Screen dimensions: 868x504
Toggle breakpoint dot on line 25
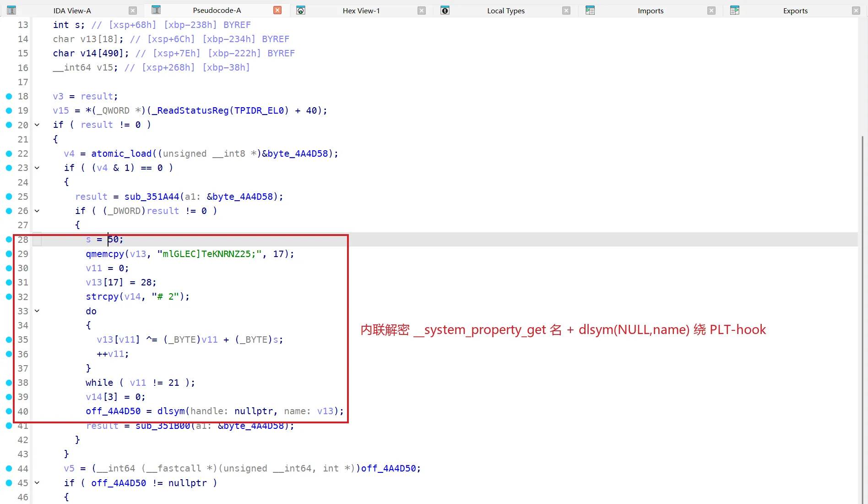coord(9,197)
